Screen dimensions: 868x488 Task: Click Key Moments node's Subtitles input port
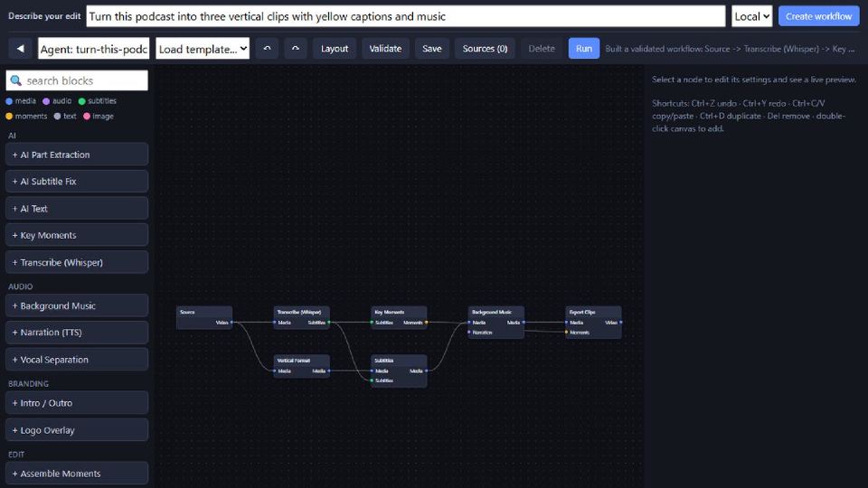tap(372, 322)
